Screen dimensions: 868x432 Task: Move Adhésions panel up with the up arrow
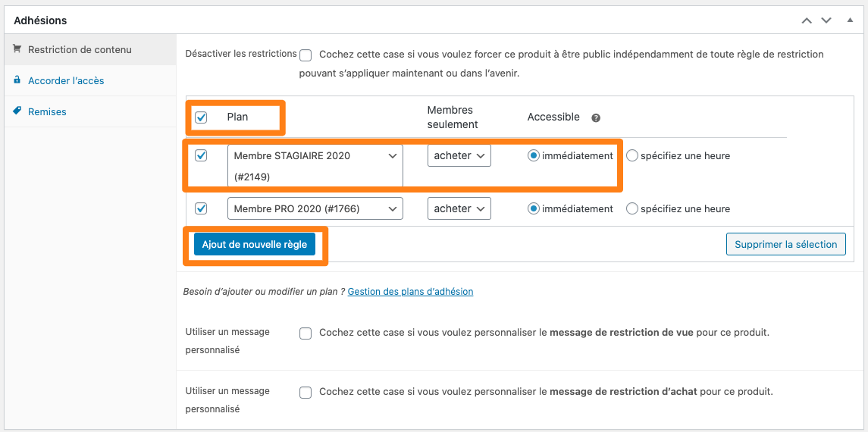pyautogui.click(x=807, y=20)
